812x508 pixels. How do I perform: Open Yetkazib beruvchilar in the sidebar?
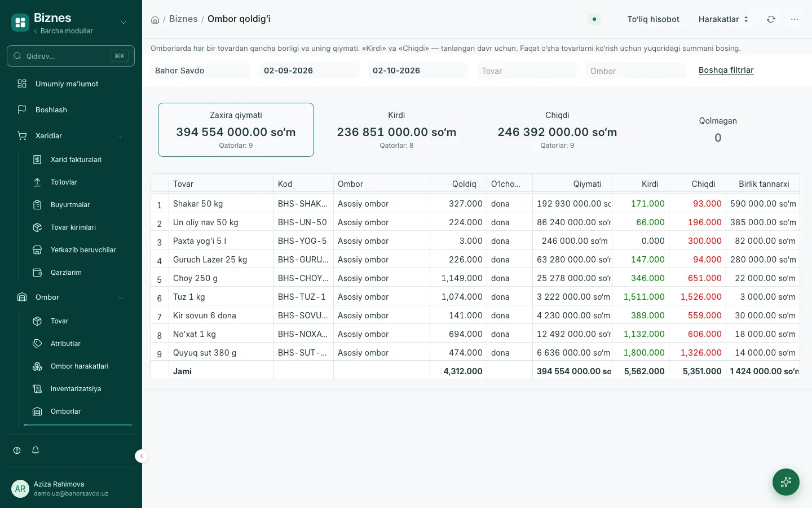[x=76, y=250]
